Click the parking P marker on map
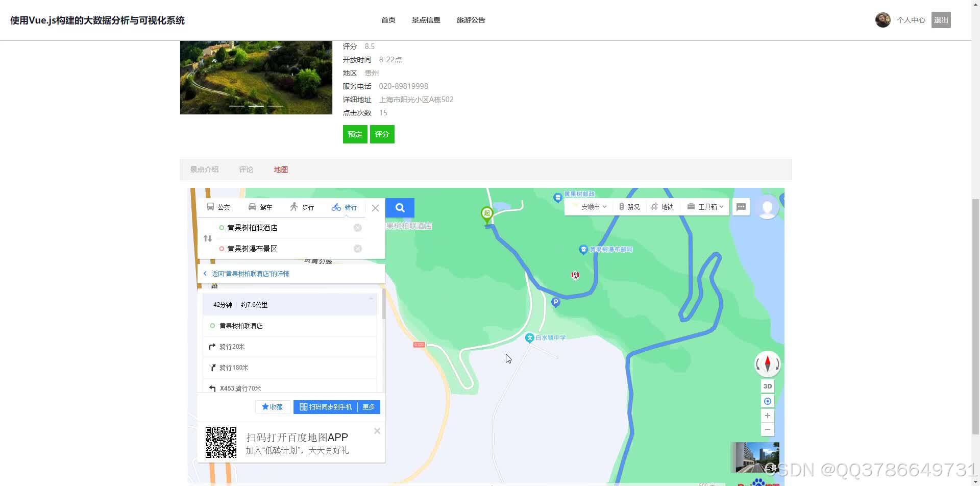The height and width of the screenshot is (486, 980). 556,302
